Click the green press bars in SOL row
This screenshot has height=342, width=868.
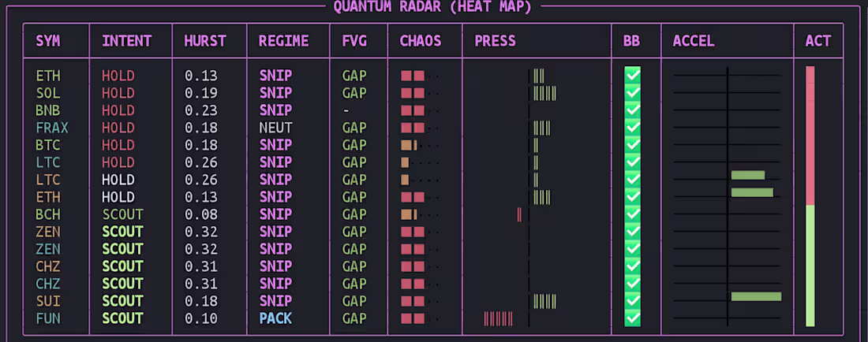[x=544, y=93]
